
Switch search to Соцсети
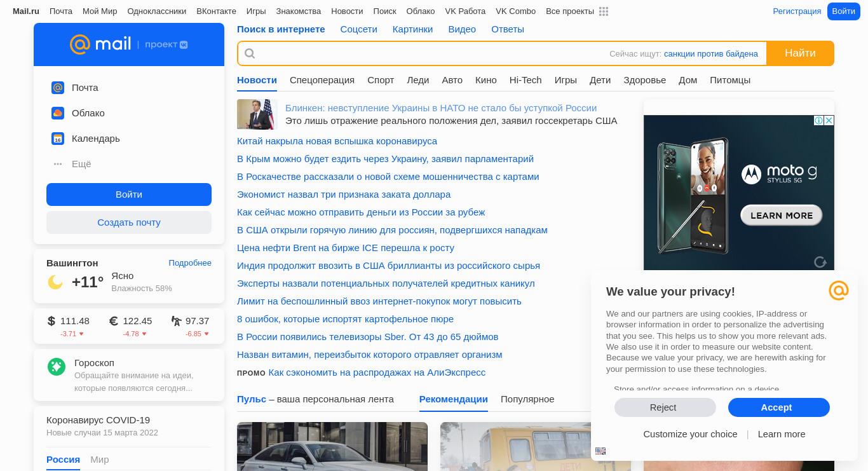tap(359, 29)
